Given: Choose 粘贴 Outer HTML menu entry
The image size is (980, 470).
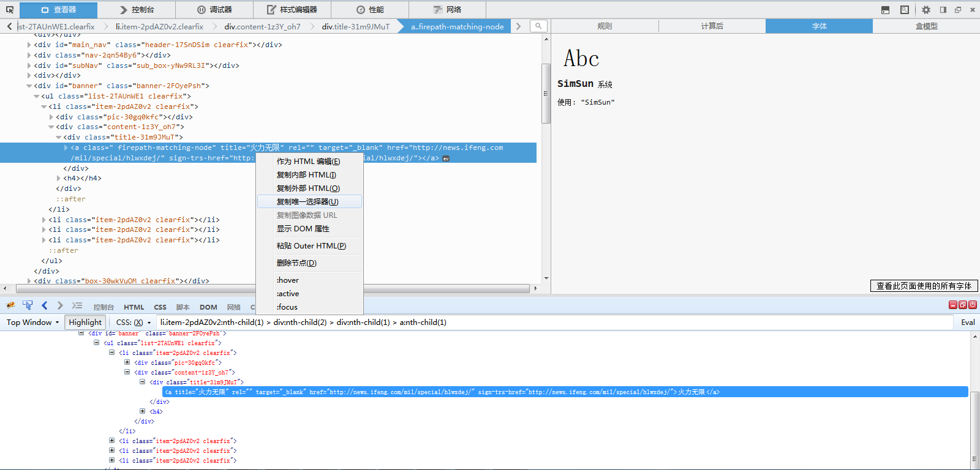Looking at the screenshot, I should pyautogui.click(x=309, y=246).
